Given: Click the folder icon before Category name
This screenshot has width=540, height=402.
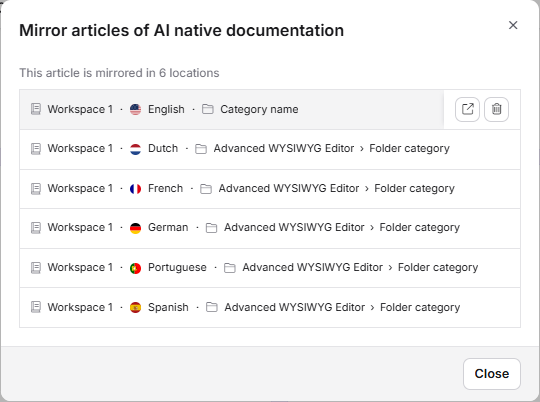Looking at the screenshot, I should click(208, 109).
